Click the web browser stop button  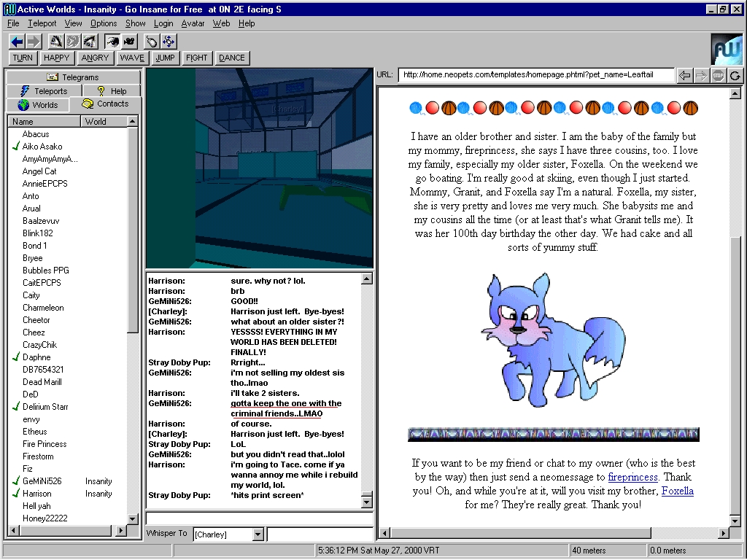point(718,75)
